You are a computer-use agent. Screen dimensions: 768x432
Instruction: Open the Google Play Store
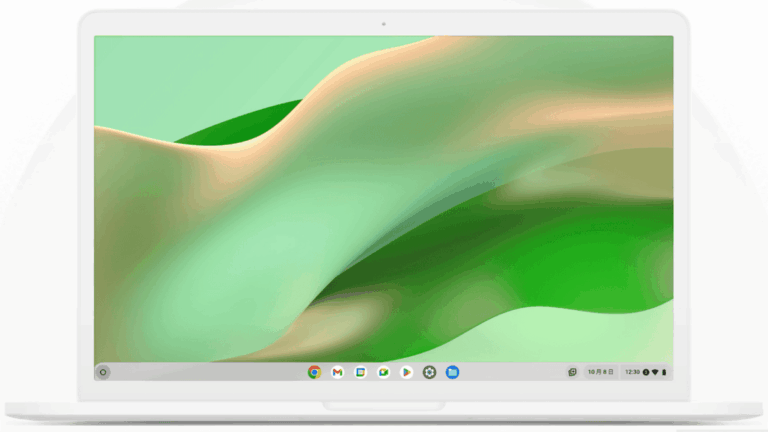pyautogui.click(x=406, y=372)
